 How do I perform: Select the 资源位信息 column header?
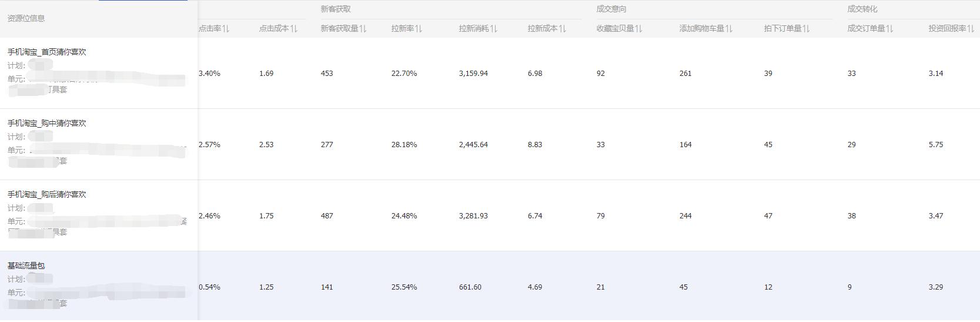26,18
